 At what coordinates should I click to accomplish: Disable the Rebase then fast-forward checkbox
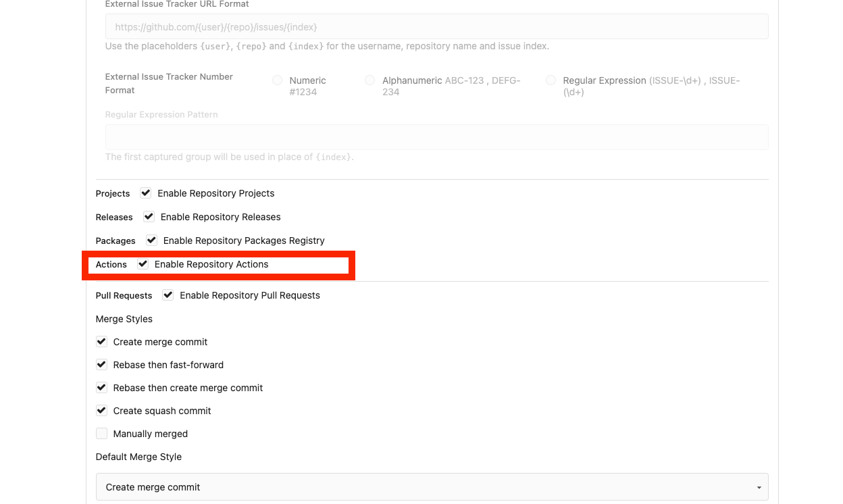click(101, 365)
